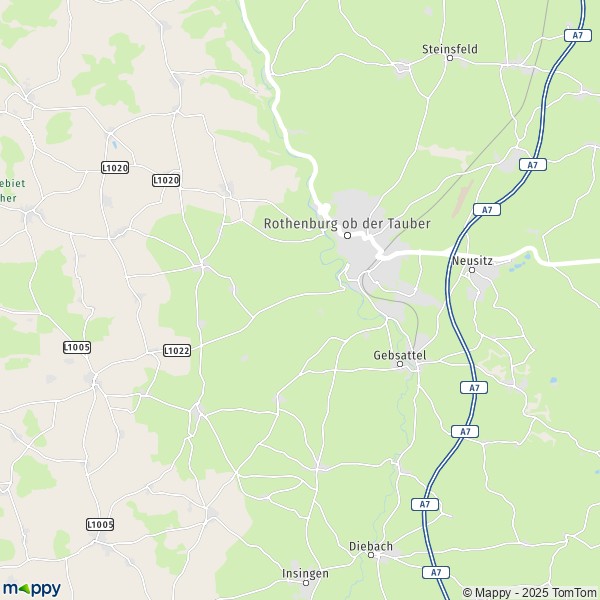This screenshot has width=600, height=600.
Task: Click the Gebsattel place name label
Action: 399,355
